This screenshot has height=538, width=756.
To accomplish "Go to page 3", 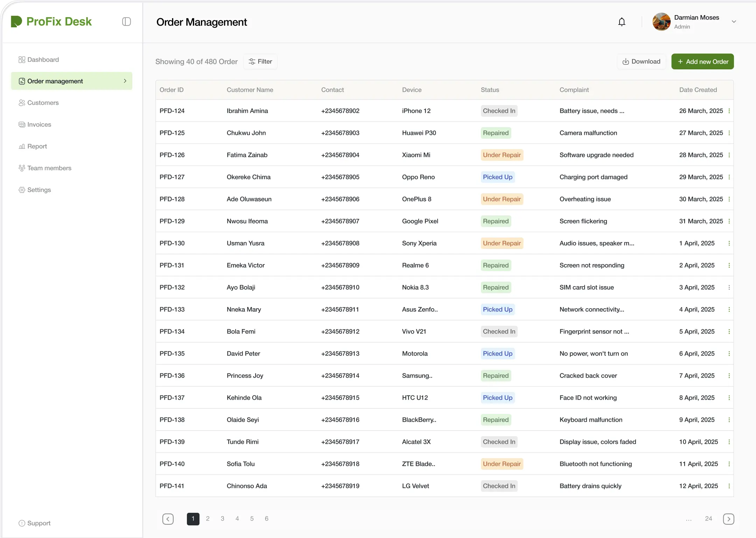I will point(223,519).
